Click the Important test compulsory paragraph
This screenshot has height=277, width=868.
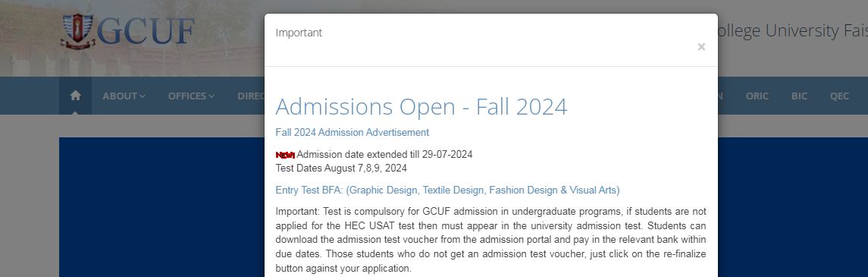(490, 240)
